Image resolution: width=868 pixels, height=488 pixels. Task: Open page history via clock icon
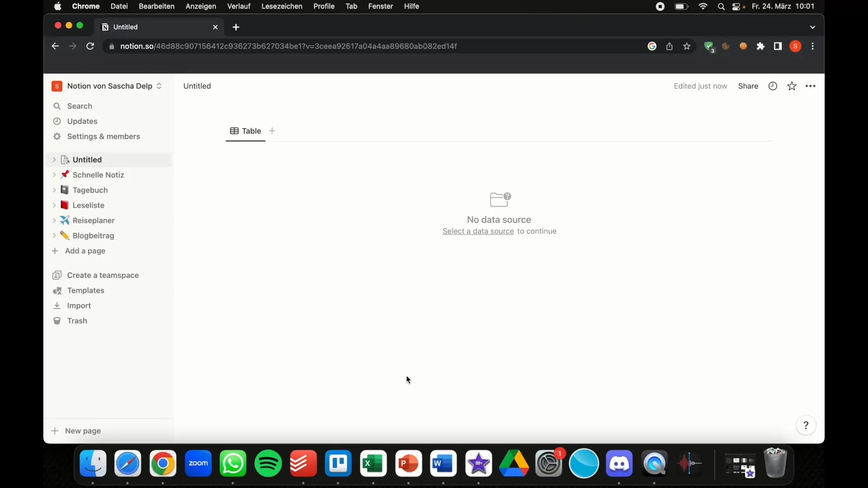coord(773,86)
